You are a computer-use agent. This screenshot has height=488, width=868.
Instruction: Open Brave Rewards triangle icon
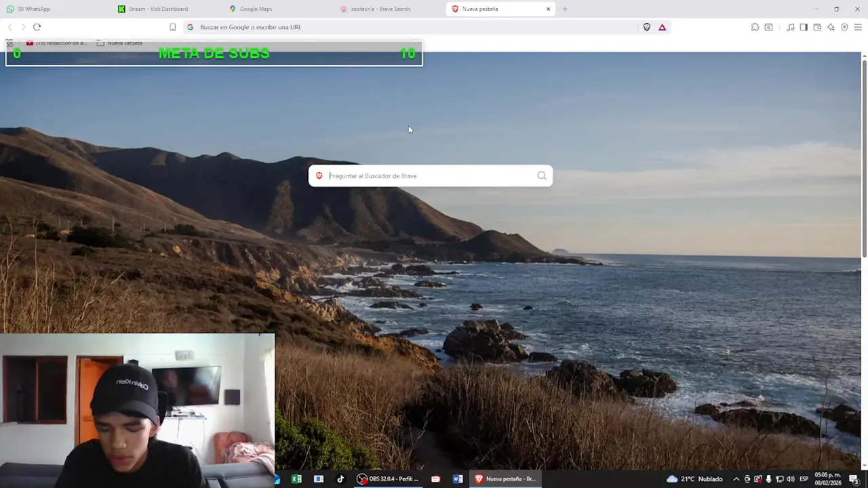click(x=662, y=27)
